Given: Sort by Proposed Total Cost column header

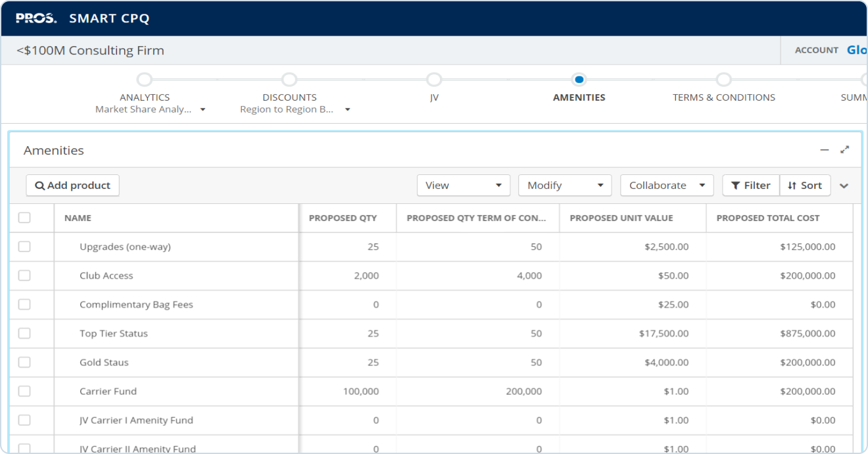Looking at the screenshot, I should click(767, 218).
